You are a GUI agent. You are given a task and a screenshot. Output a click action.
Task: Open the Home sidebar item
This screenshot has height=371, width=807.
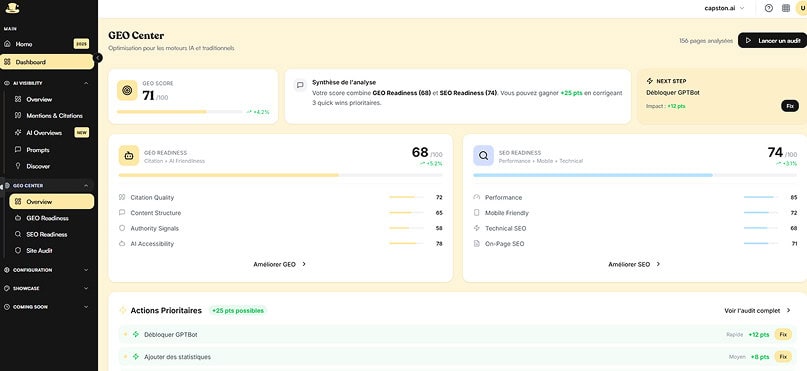[46, 44]
